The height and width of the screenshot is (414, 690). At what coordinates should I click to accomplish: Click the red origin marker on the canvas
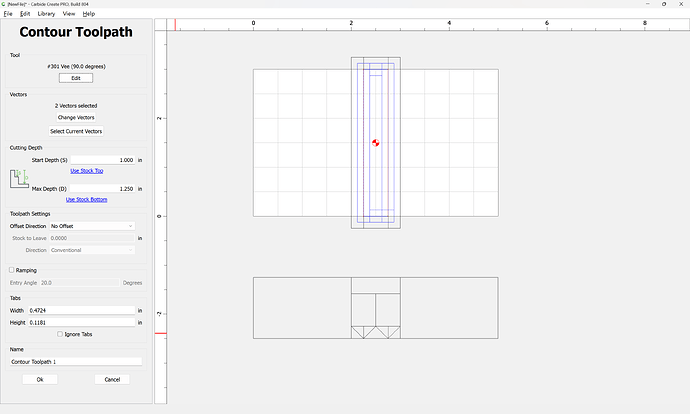click(x=376, y=143)
